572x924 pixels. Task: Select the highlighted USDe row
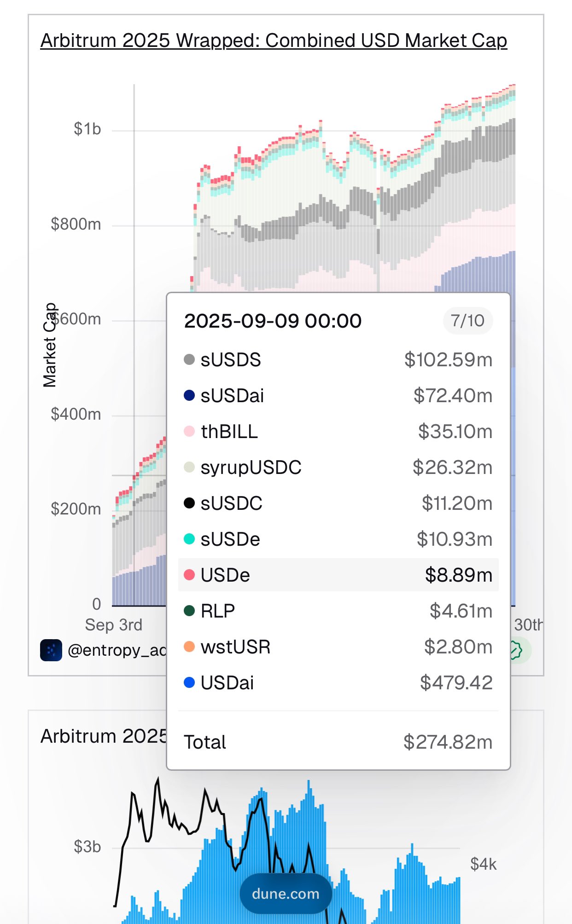click(x=338, y=575)
